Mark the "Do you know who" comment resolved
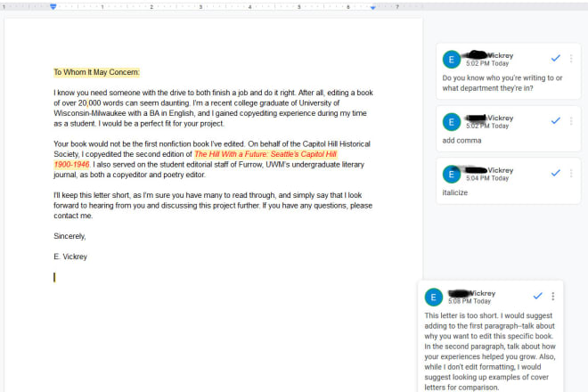This screenshot has width=588, height=392. click(x=555, y=58)
